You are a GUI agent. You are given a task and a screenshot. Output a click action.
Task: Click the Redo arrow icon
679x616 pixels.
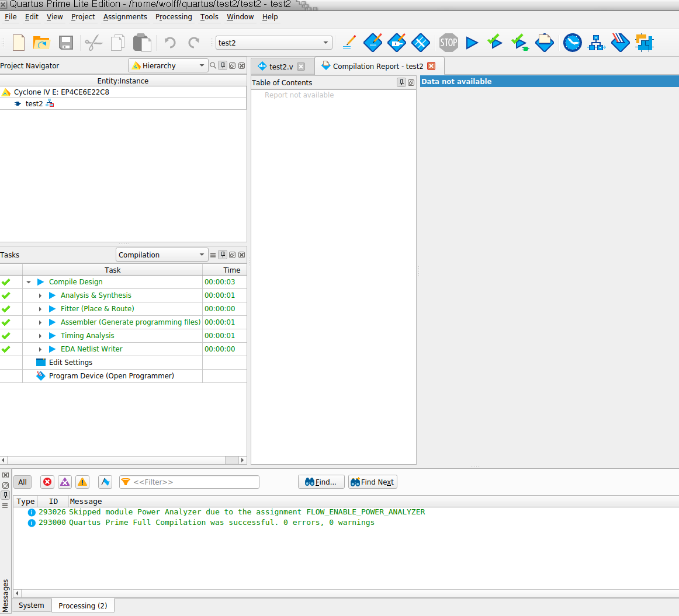tap(193, 43)
